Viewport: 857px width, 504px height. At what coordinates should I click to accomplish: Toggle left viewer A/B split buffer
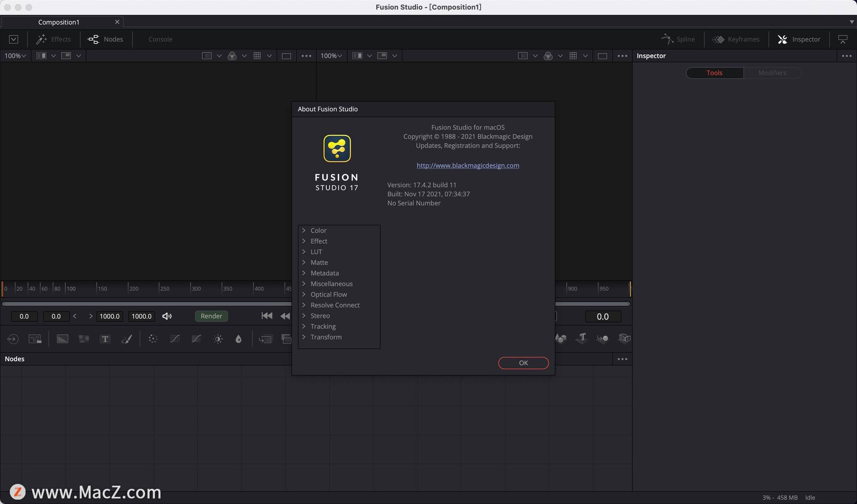click(x=41, y=56)
